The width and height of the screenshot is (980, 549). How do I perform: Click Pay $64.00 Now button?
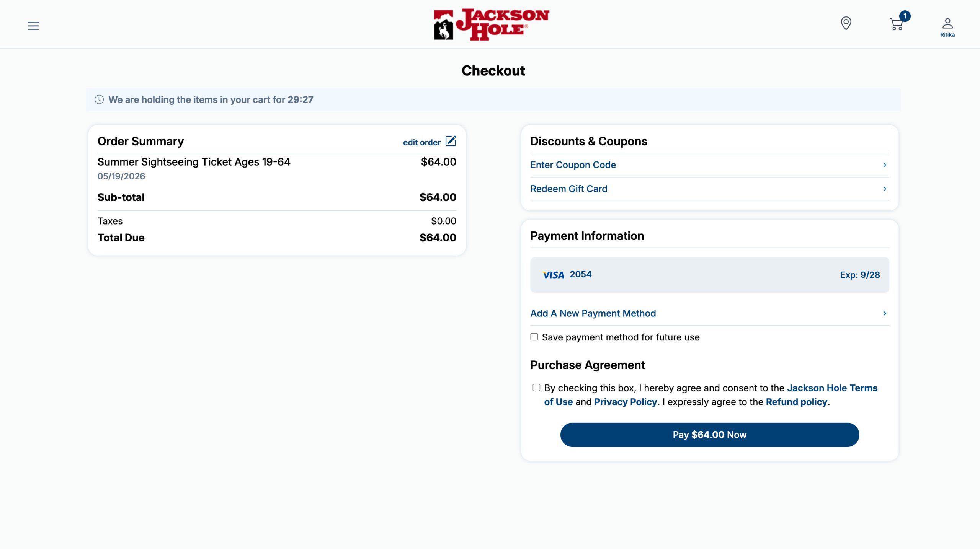coord(709,435)
